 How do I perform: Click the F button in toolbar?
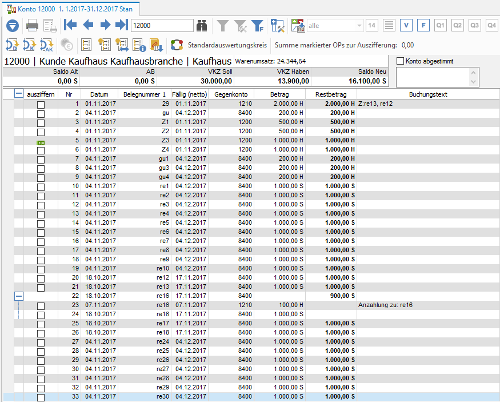(x=423, y=25)
